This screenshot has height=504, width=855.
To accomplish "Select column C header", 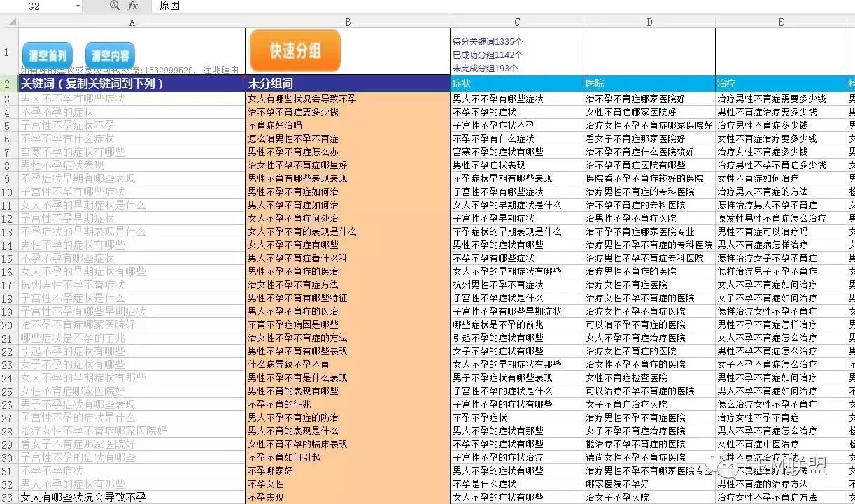I will 517,22.
